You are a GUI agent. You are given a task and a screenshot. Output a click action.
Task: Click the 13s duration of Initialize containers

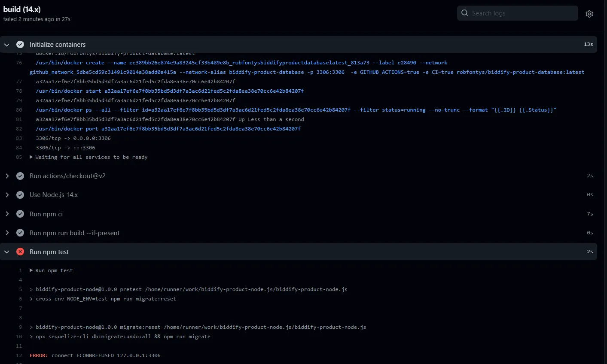588,44
